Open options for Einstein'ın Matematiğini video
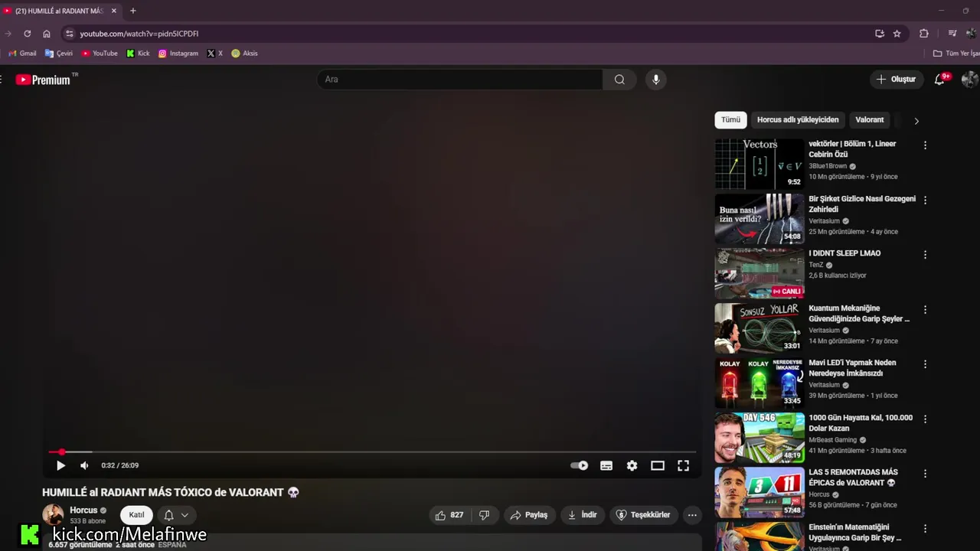The height and width of the screenshot is (551, 980). tap(925, 529)
